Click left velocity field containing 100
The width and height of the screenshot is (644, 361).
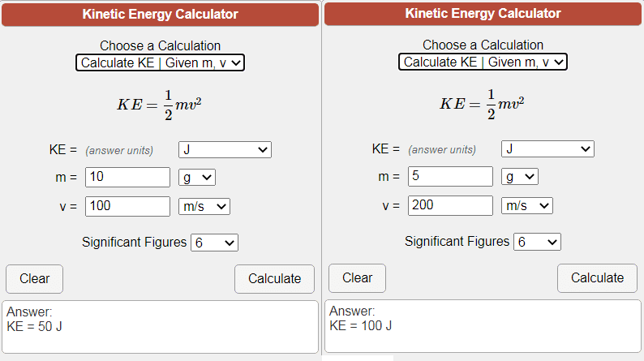(x=127, y=206)
